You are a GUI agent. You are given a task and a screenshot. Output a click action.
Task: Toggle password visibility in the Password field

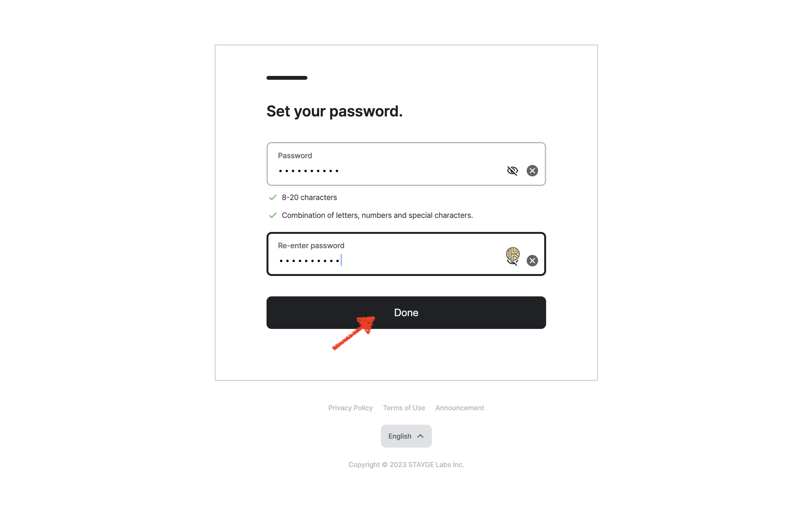(512, 171)
